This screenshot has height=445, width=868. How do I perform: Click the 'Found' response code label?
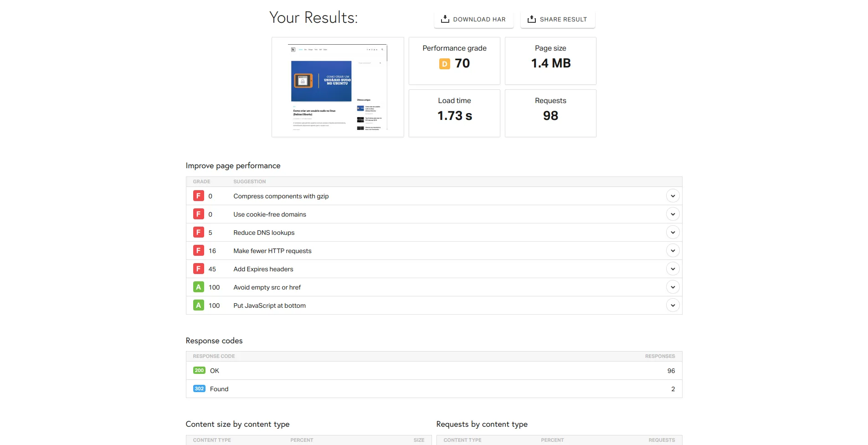click(x=219, y=389)
